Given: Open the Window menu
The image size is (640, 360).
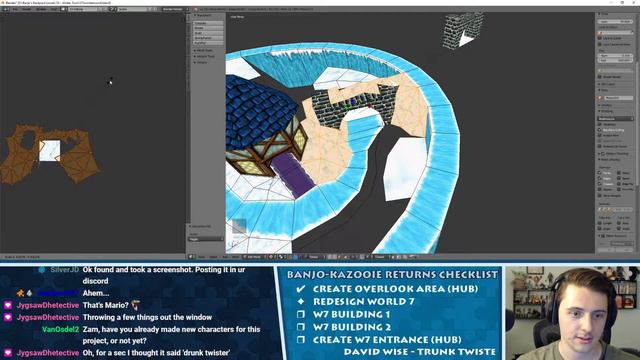Looking at the screenshot, I should (41, 9).
